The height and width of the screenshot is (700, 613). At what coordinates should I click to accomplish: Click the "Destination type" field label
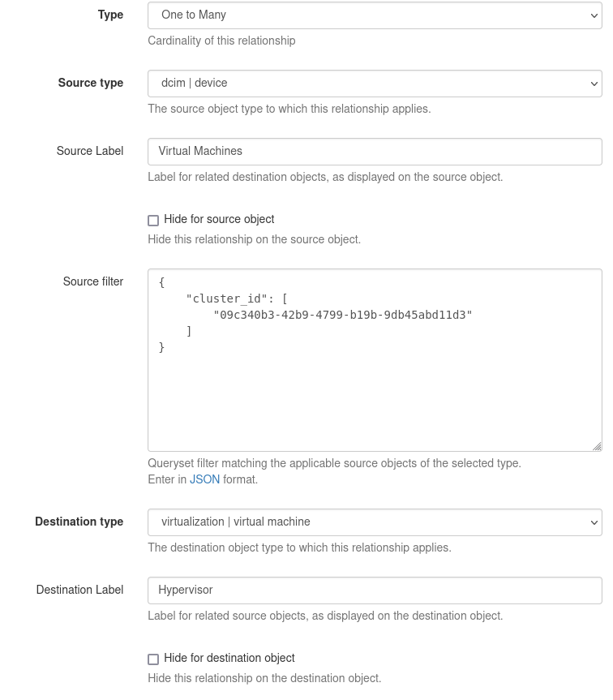[79, 522]
